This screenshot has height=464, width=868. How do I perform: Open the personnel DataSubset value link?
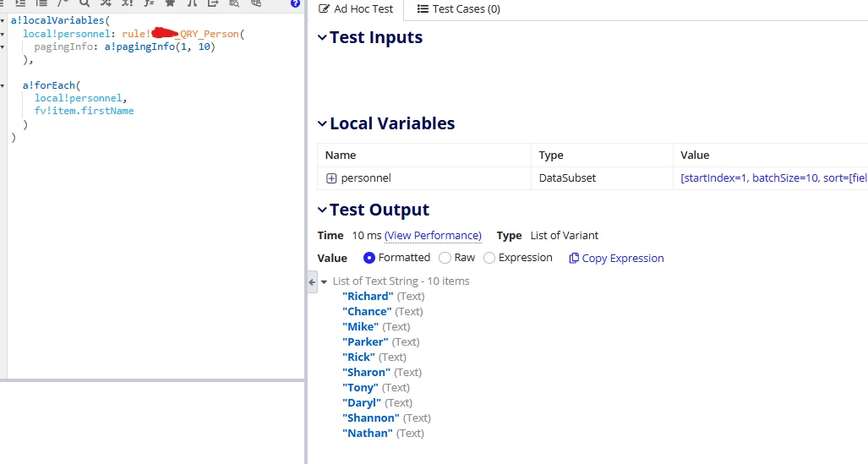coord(774,177)
